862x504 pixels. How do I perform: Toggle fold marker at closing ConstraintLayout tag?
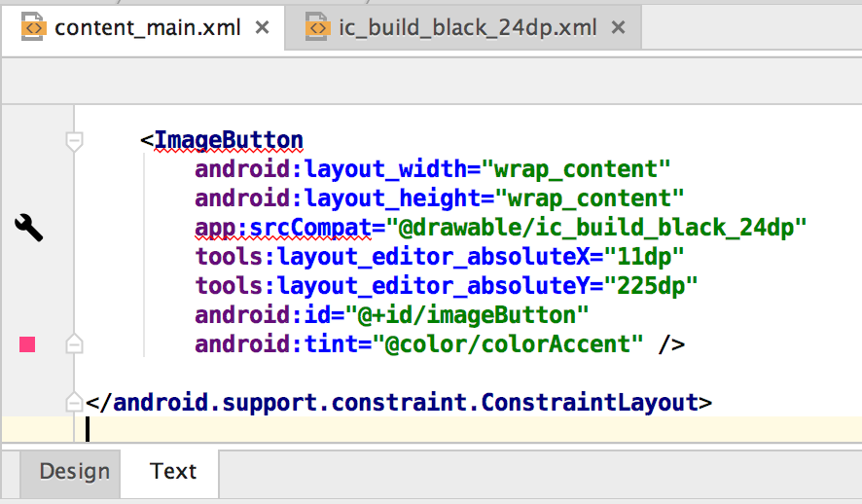click(x=73, y=401)
